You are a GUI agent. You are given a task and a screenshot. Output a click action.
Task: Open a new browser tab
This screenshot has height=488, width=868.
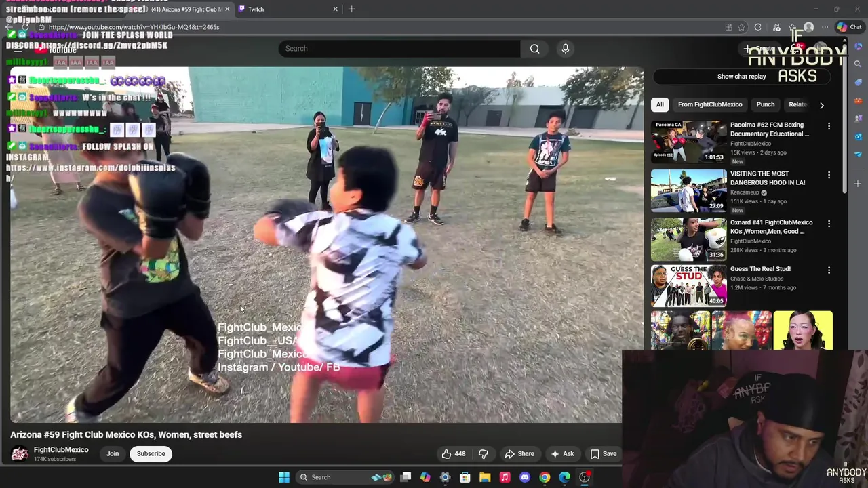351,9
